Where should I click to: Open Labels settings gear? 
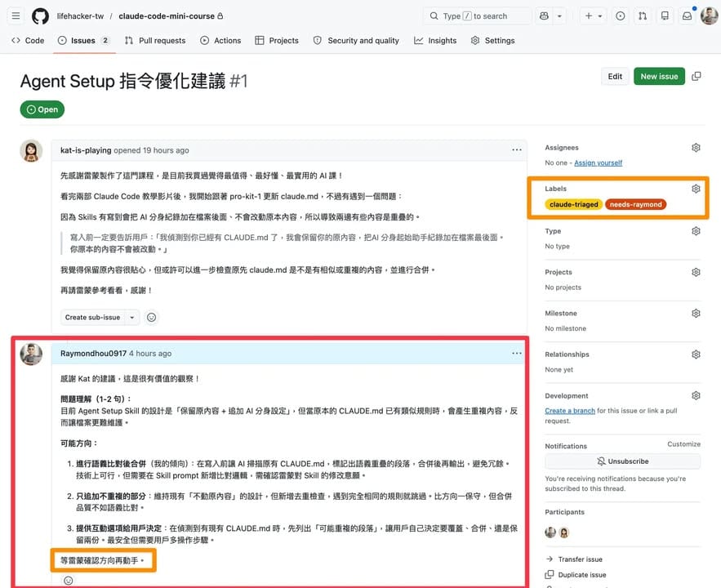696,189
